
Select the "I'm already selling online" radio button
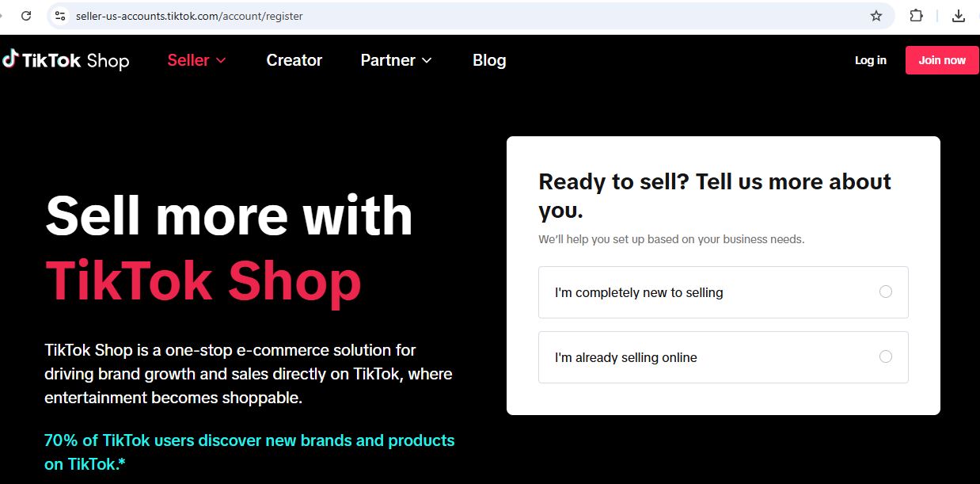pyautogui.click(x=886, y=356)
